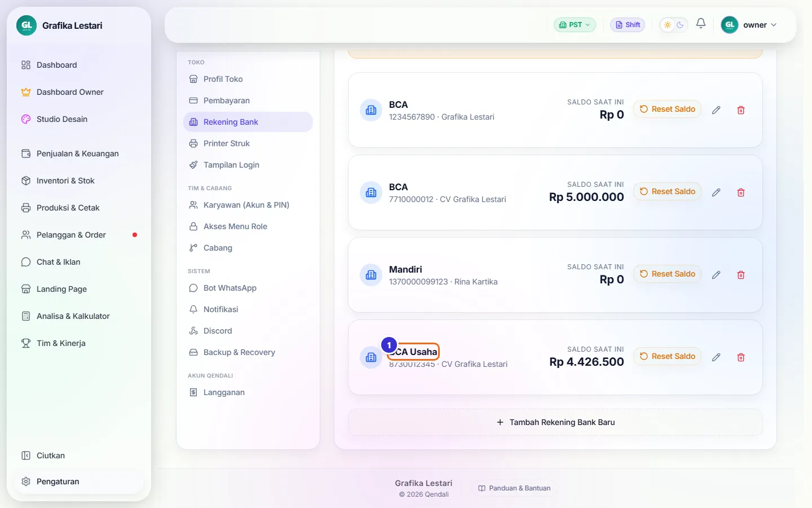Select Profil Toko settings
The width and height of the screenshot is (812, 508).
tap(248, 79)
